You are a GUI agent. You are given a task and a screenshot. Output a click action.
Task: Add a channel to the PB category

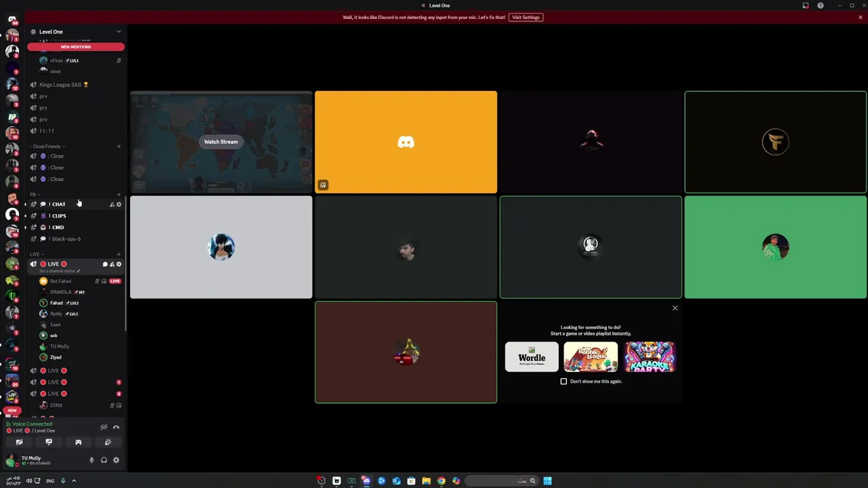pos(119,195)
